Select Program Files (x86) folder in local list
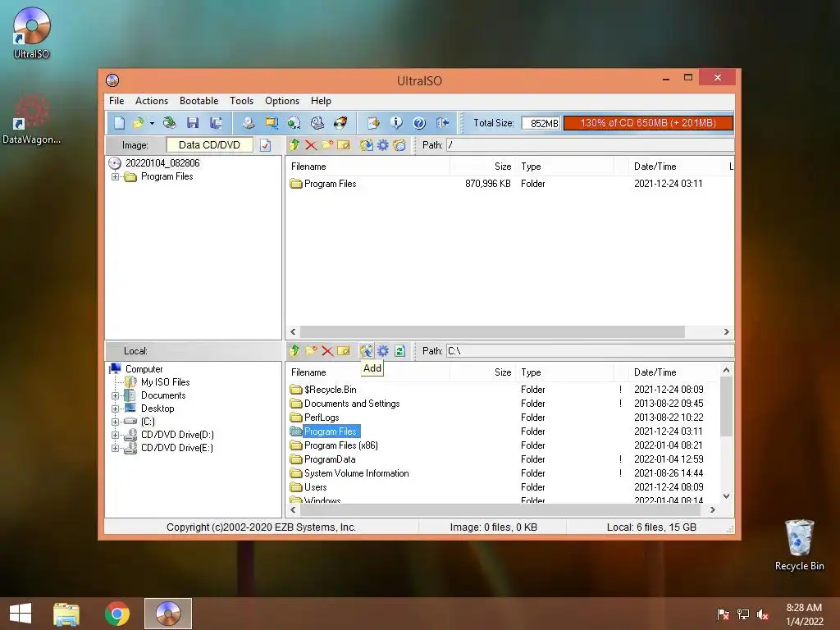Screen dimensions: 840x630 [x=340, y=445]
